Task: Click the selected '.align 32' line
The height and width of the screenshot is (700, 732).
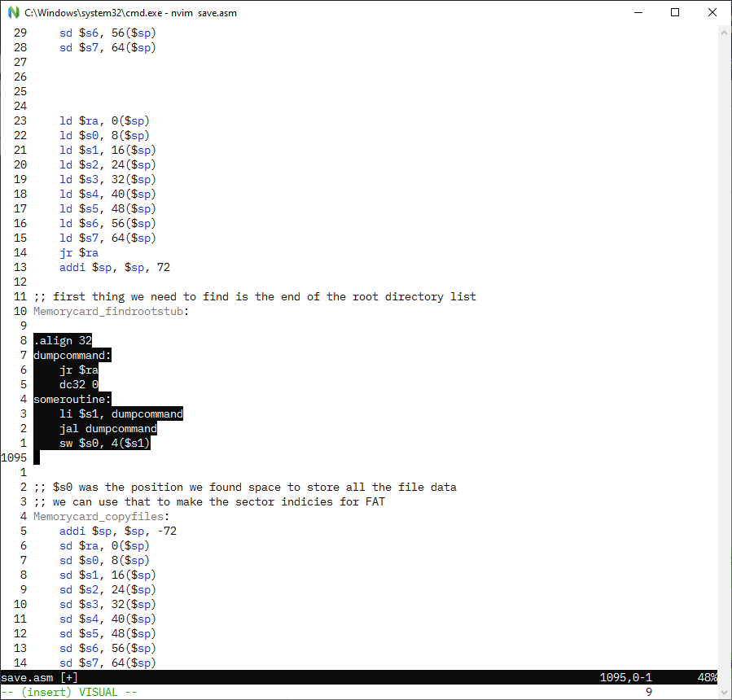Action: pyautogui.click(x=62, y=341)
